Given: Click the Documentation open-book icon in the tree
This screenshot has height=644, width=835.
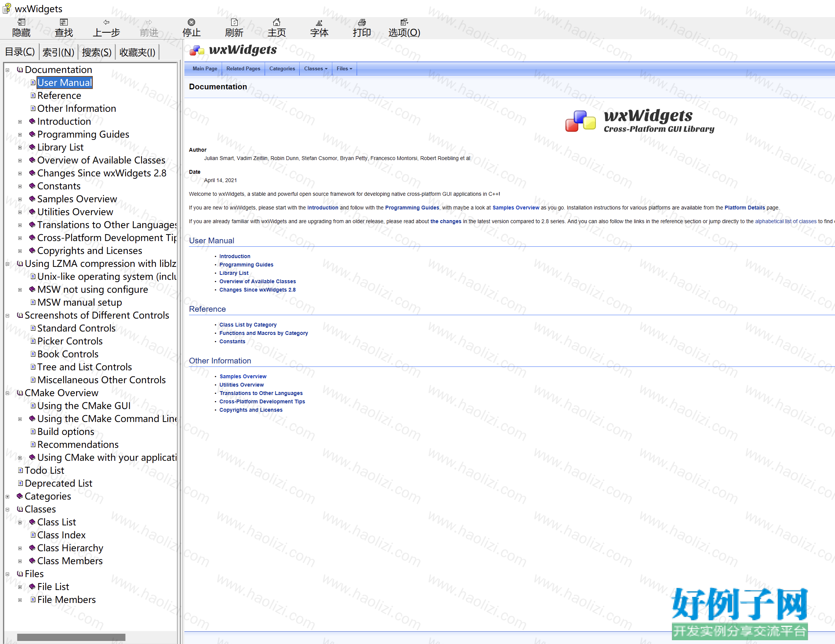Looking at the screenshot, I should (20, 70).
